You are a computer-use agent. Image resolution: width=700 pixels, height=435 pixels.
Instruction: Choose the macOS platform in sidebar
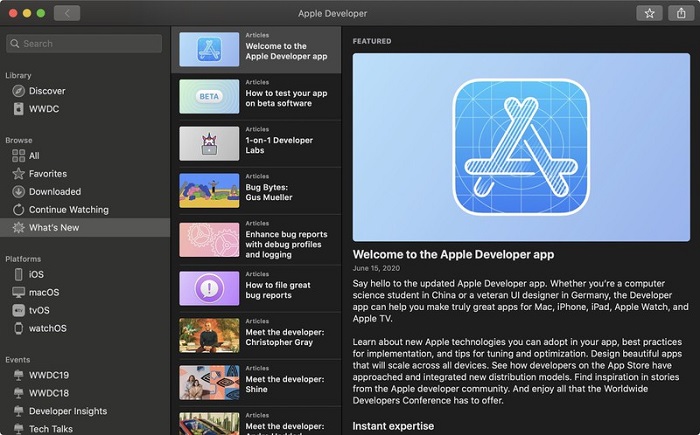[43, 292]
